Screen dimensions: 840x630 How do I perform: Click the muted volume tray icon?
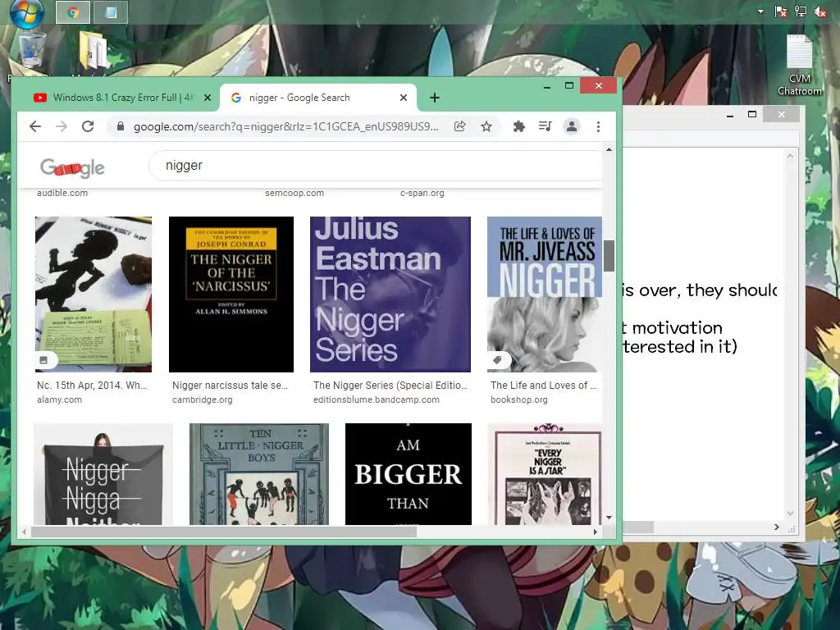(820, 11)
